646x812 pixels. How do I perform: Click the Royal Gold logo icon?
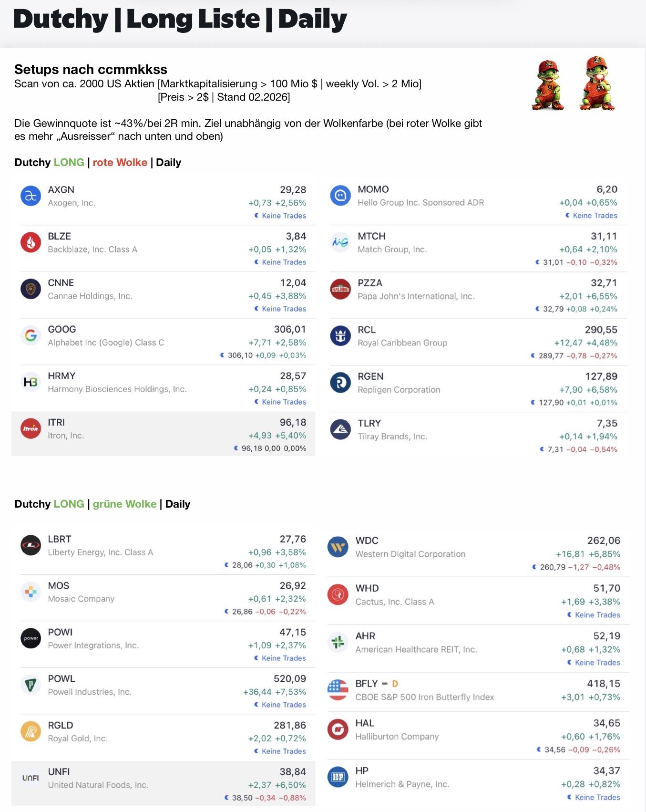31,731
